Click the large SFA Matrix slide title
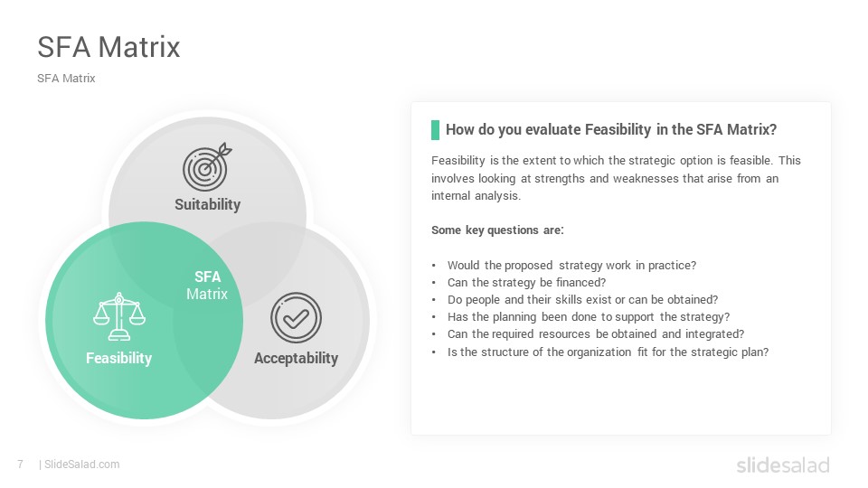Viewport: 868px width, 488px height. [x=108, y=46]
